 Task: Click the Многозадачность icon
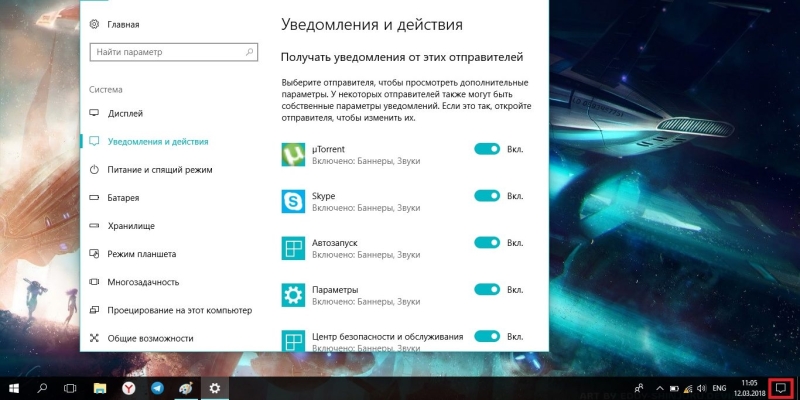94,282
